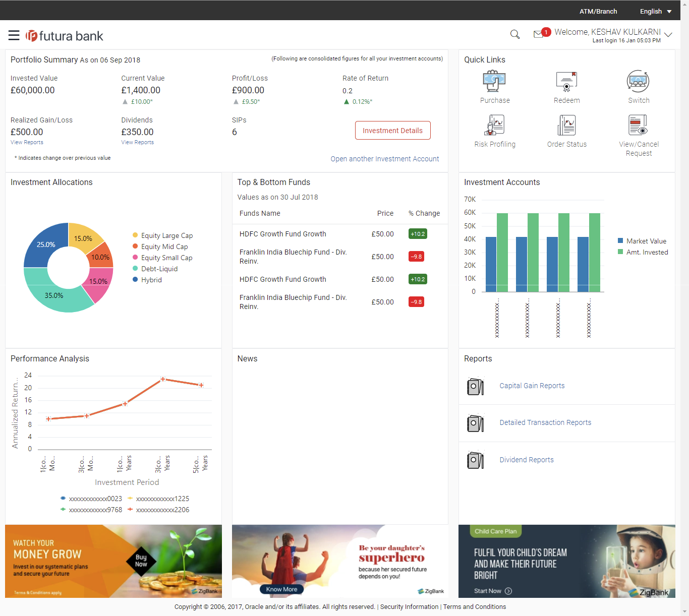Toggle Debt-Liquid legend swatch

[135, 268]
